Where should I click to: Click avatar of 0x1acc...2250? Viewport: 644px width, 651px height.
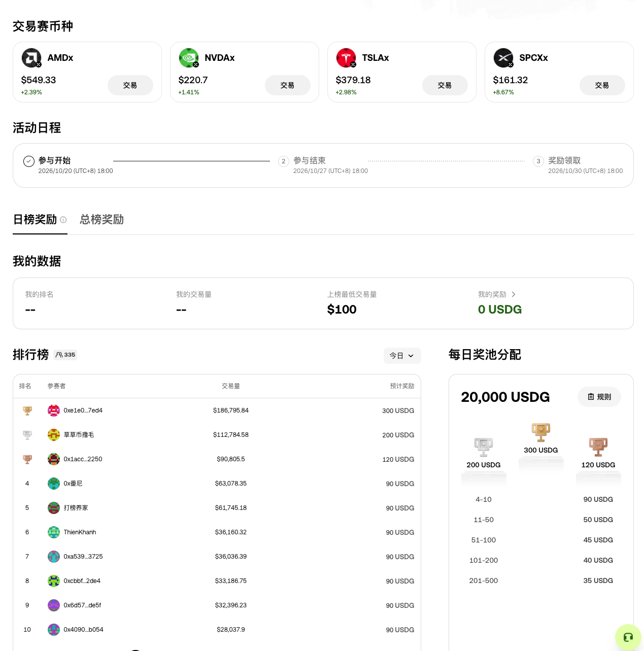click(x=54, y=459)
